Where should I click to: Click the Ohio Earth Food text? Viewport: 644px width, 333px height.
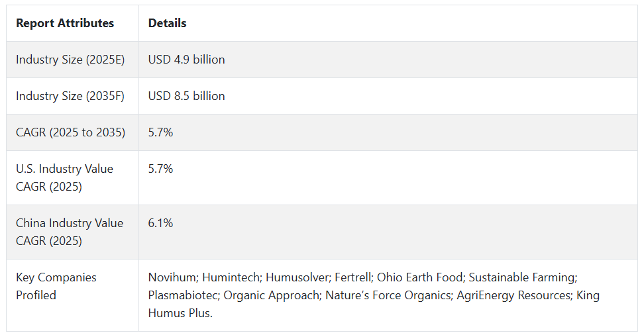(420, 277)
